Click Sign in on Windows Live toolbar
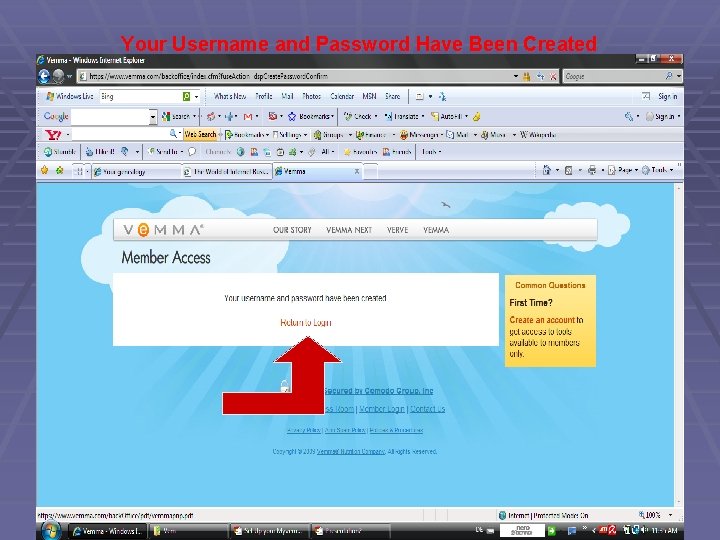720x540 pixels. point(668,96)
